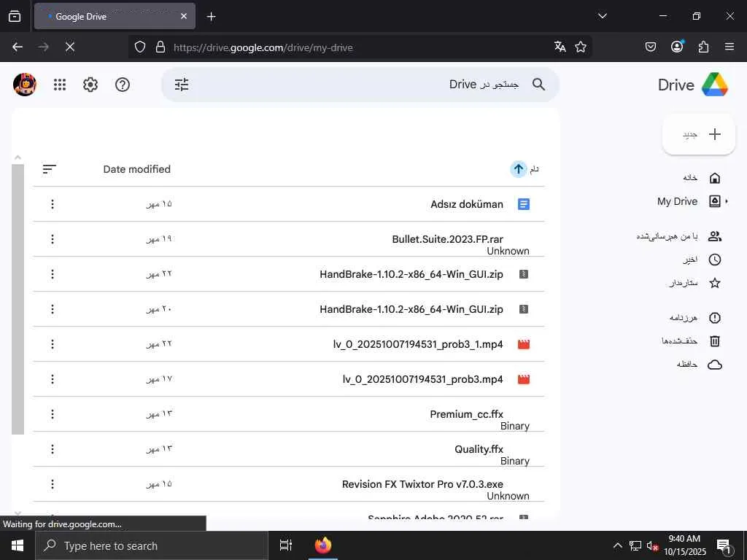Screen dimensions: 747x560
Task: Open Spam (هرزنامه) sidebar item
Action: click(x=695, y=318)
